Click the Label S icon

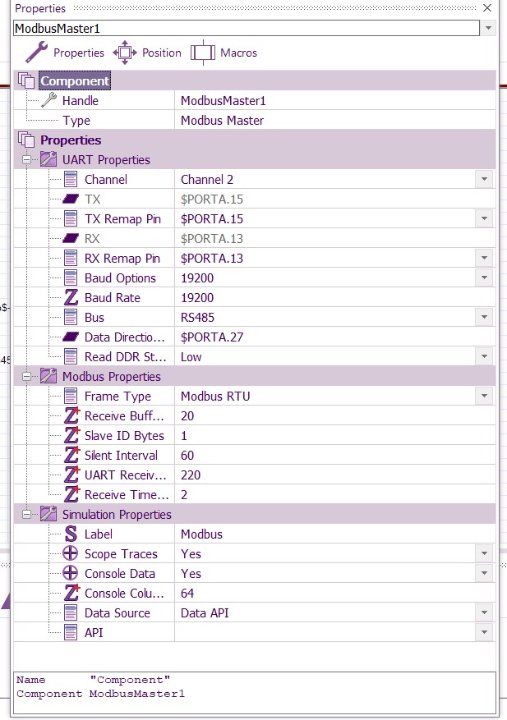point(71,534)
